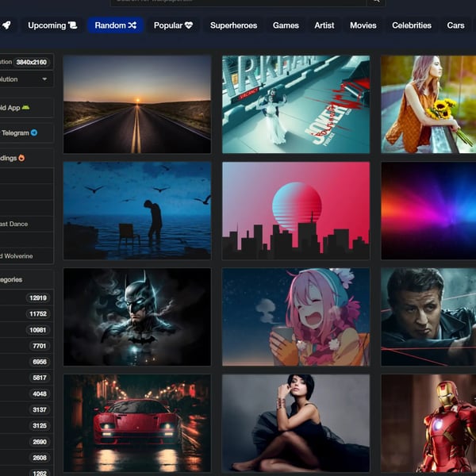476x476 pixels.
Task: Open the girl with sunflowers wallpaper
Action: 428,104
